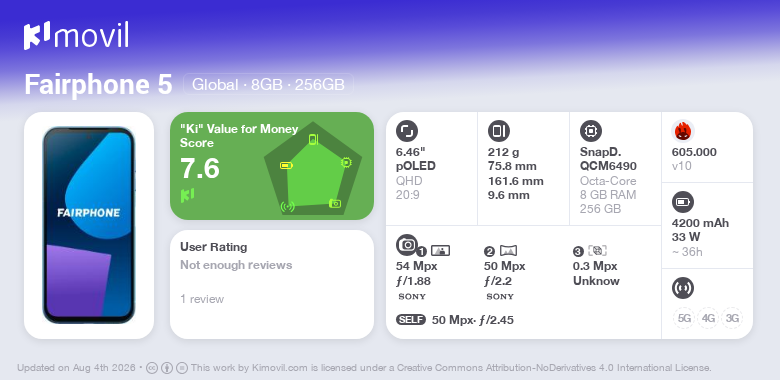Click the battery icon above 4200 mAh
Image resolution: width=780 pixels, height=380 pixels.
point(683,202)
